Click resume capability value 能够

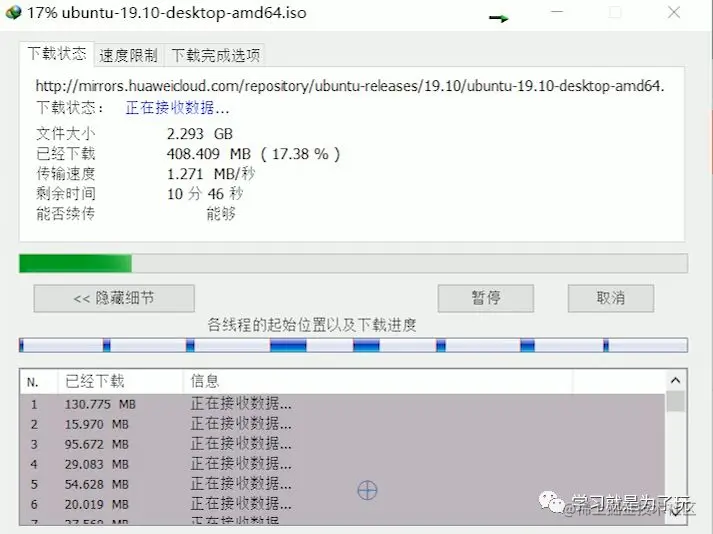click(221, 213)
